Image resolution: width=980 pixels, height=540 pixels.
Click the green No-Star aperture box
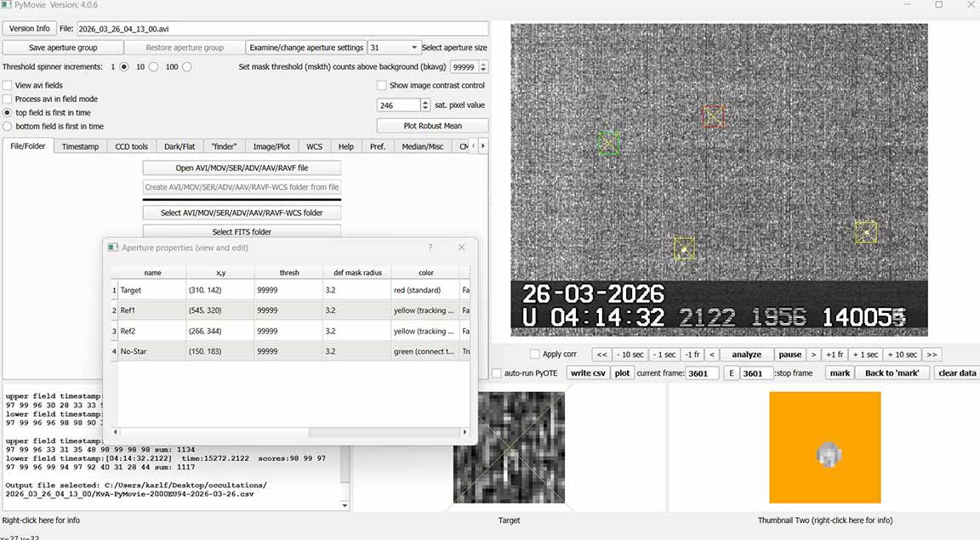pyautogui.click(x=607, y=143)
